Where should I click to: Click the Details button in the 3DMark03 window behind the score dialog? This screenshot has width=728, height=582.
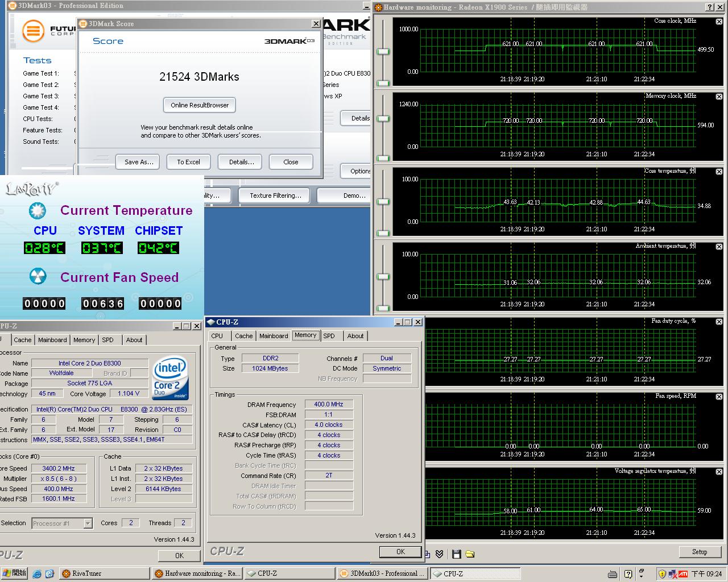pos(356,118)
